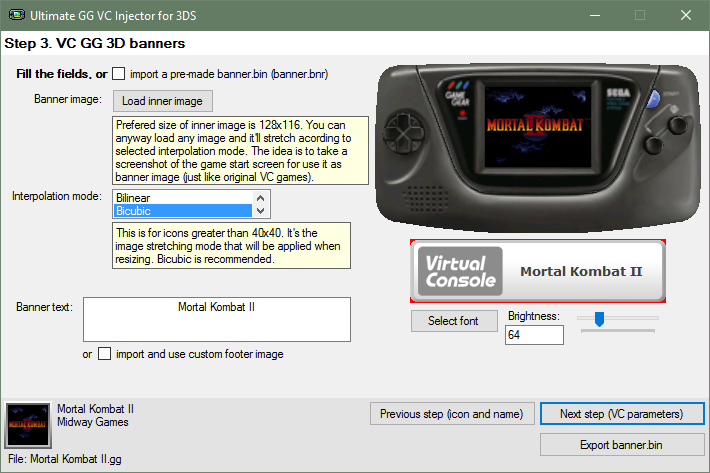Go back to Previous step (icon and name)

(x=451, y=414)
